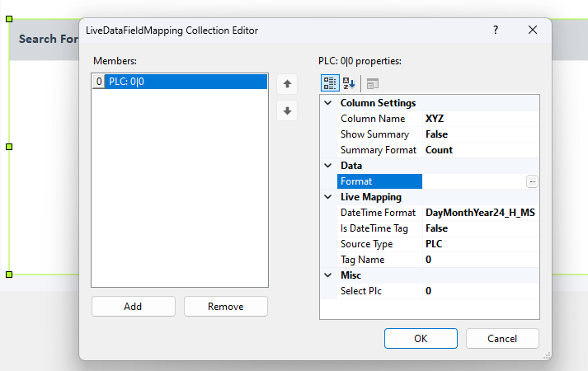
Task: Click the Help question mark button
Action: pos(496,30)
